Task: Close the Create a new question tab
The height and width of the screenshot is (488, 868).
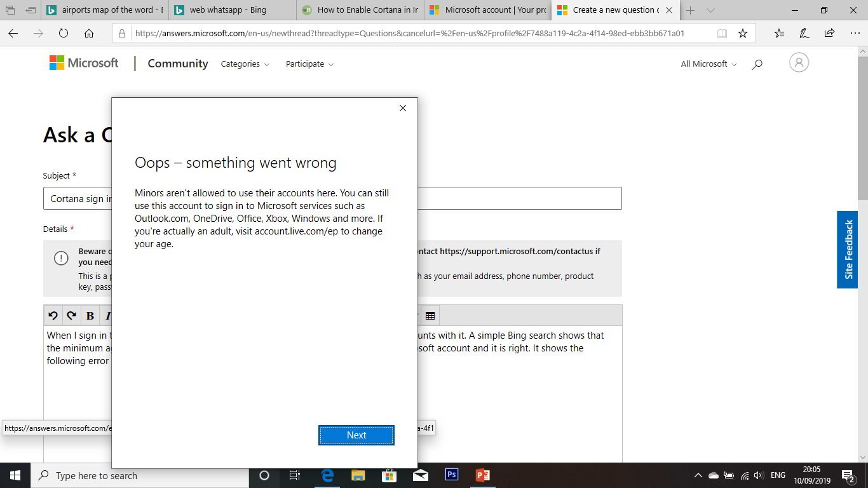Action: pos(668,10)
